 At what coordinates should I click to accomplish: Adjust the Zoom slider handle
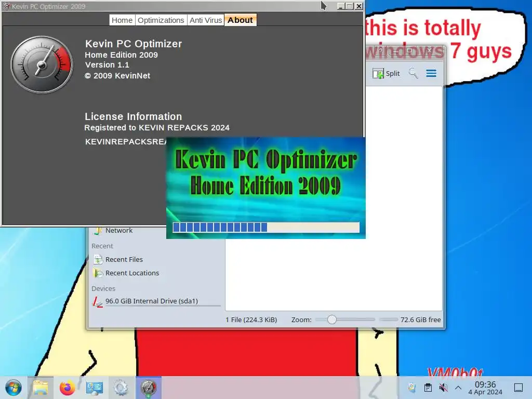(332, 320)
